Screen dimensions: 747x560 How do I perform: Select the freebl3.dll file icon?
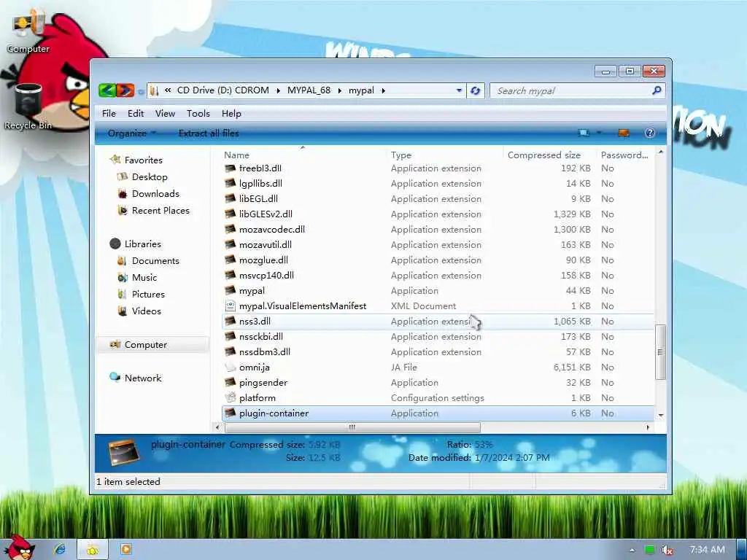pos(231,168)
